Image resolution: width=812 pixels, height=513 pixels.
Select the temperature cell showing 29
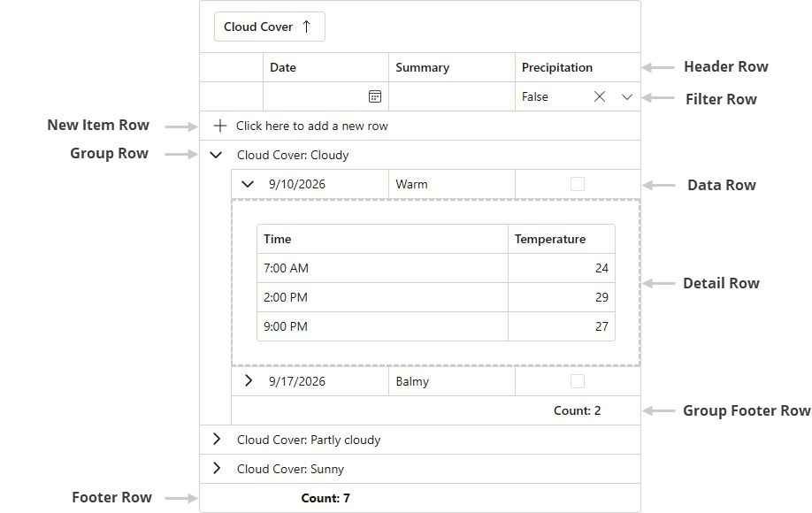(x=562, y=297)
